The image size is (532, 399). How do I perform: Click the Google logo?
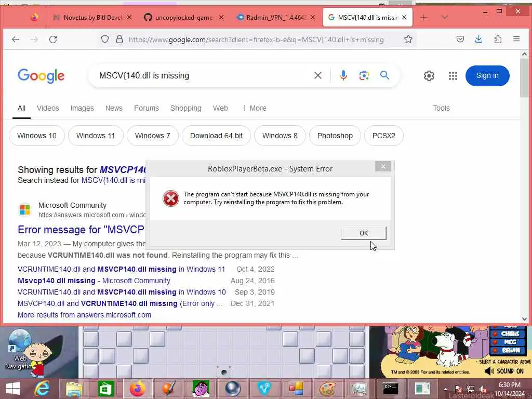pyautogui.click(x=41, y=76)
